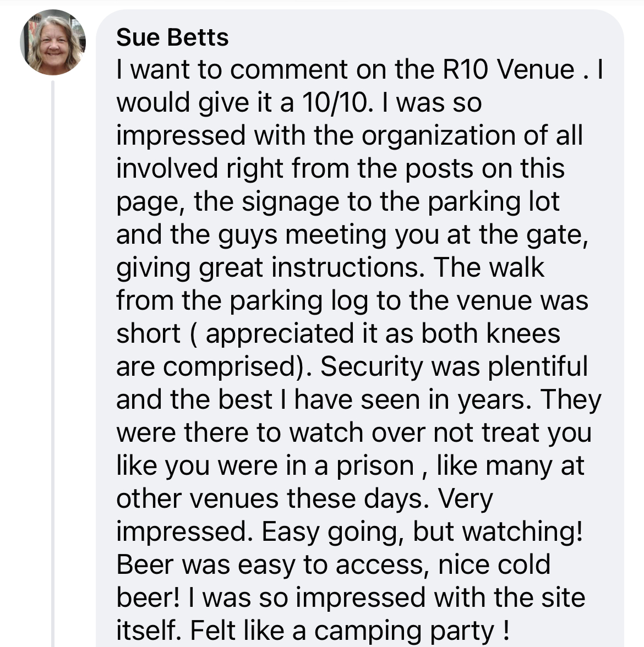The width and height of the screenshot is (644, 647).
Task: Click the words 'camping party' in the comment
Action: pos(404,632)
